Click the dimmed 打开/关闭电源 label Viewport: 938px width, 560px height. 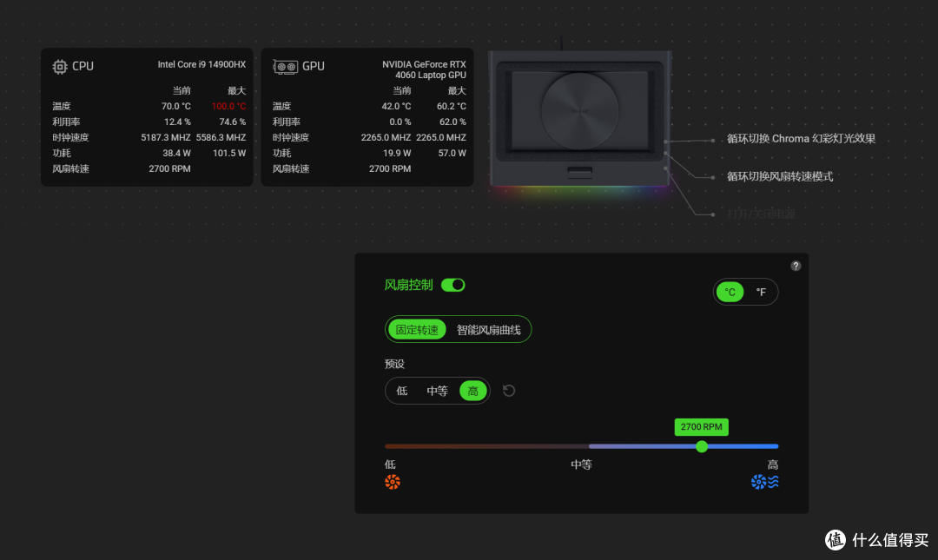coord(761,214)
